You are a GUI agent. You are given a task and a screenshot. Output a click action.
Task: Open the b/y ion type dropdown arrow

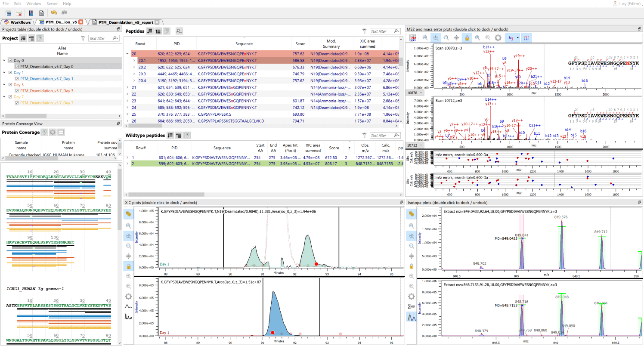517,38
